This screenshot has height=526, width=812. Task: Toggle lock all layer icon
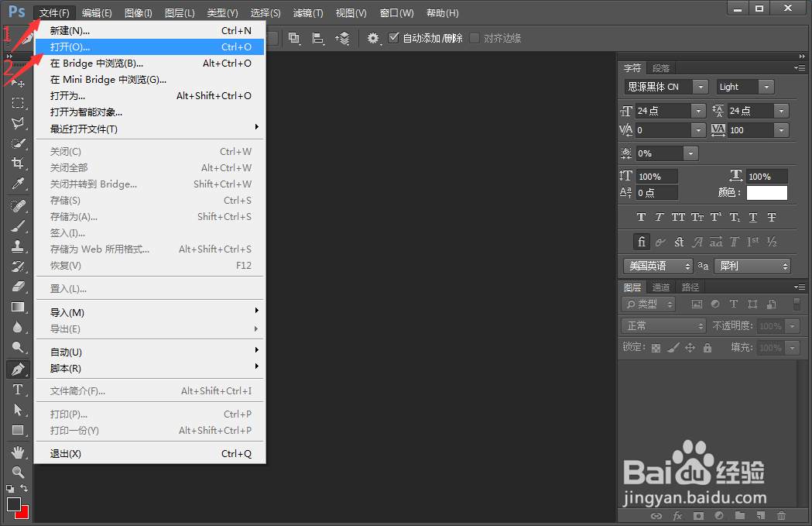point(708,348)
